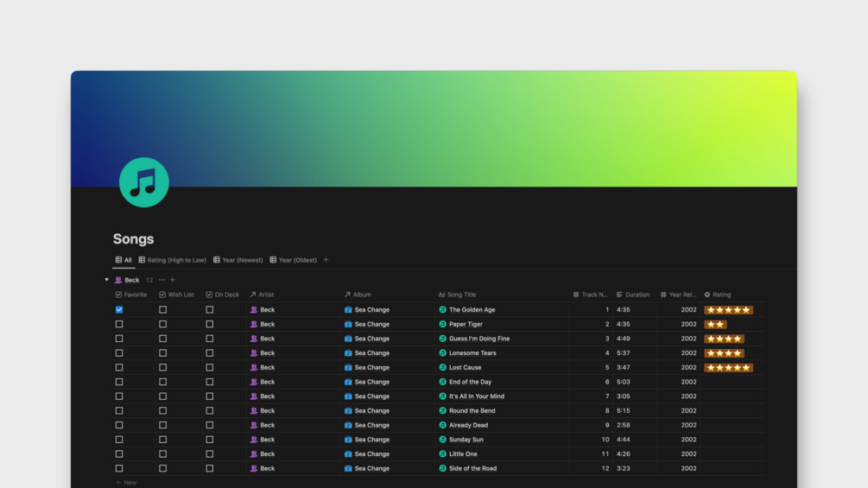Open the Song Title column header
The image size is (868, 488).
pos(457,295)
